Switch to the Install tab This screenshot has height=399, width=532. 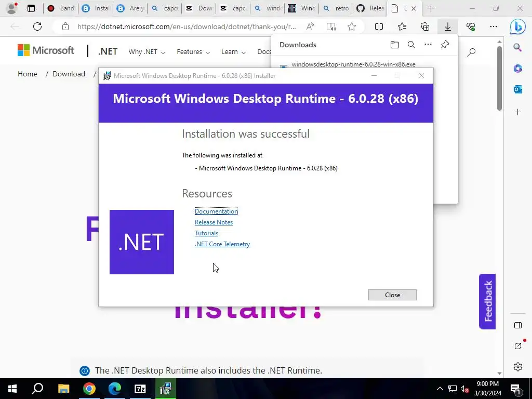(96, 8)
